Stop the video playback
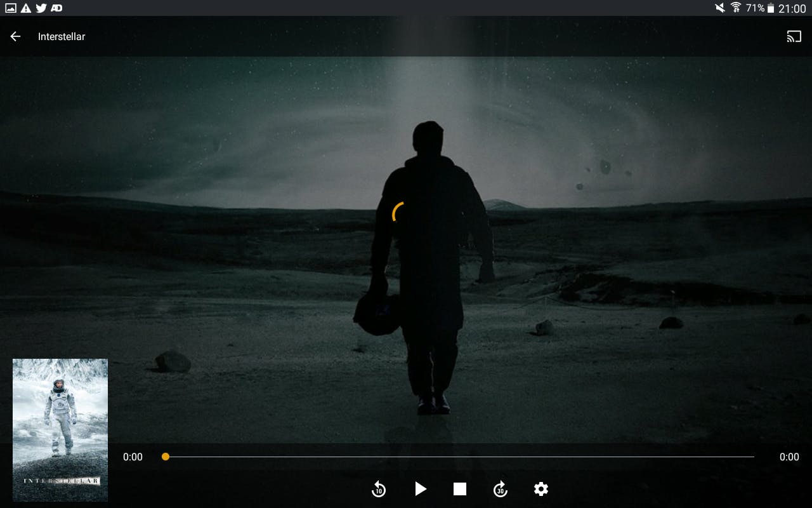Screen dimensions: 812x508 pos(460,489)
